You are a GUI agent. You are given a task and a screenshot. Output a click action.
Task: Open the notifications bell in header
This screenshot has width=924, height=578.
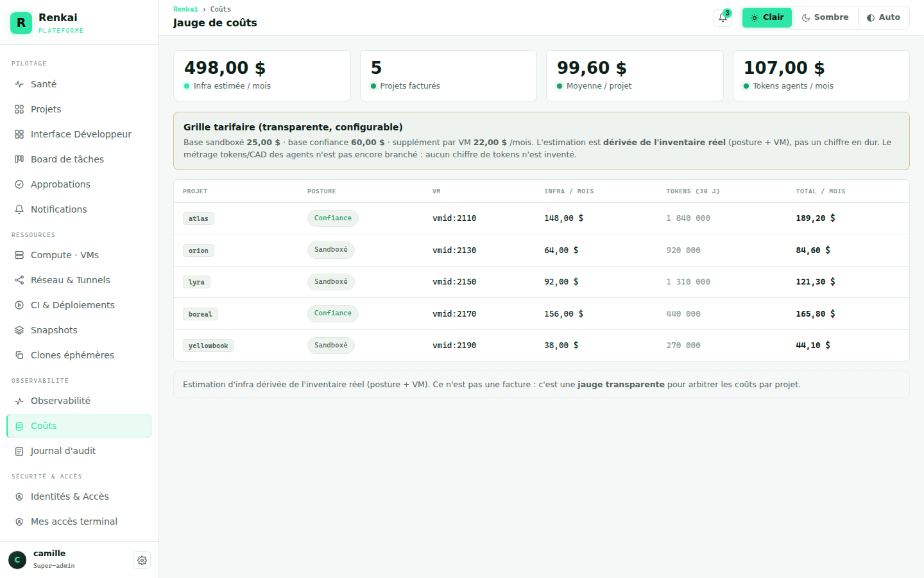pos(723,18)
